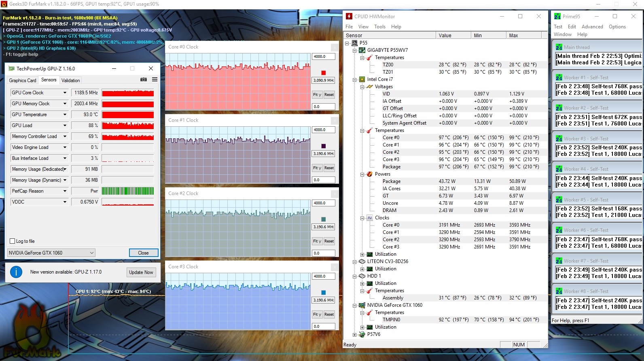
Task: Click the Intel Core i7 processor icon
Action: (362, 79)
